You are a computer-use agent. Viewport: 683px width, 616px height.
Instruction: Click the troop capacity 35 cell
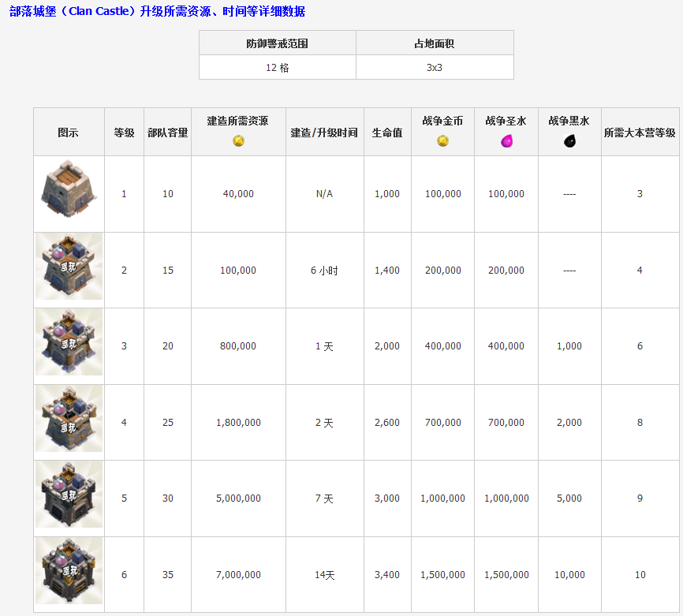coord(168,575)
